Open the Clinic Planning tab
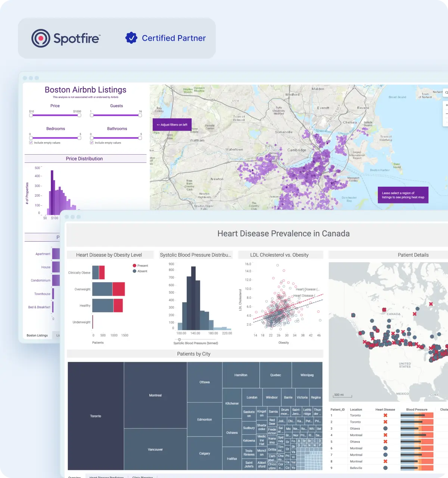The image size is (448, 478). 142,477
